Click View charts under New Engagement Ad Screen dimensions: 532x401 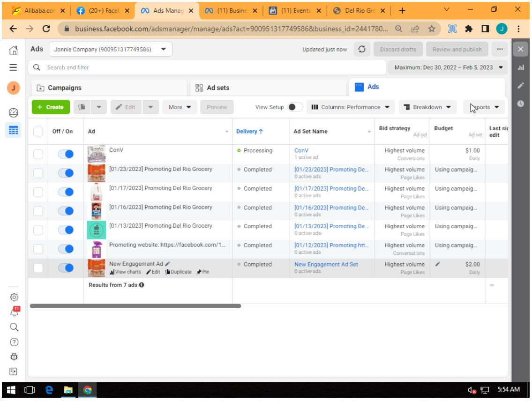[x=125, y=272]
